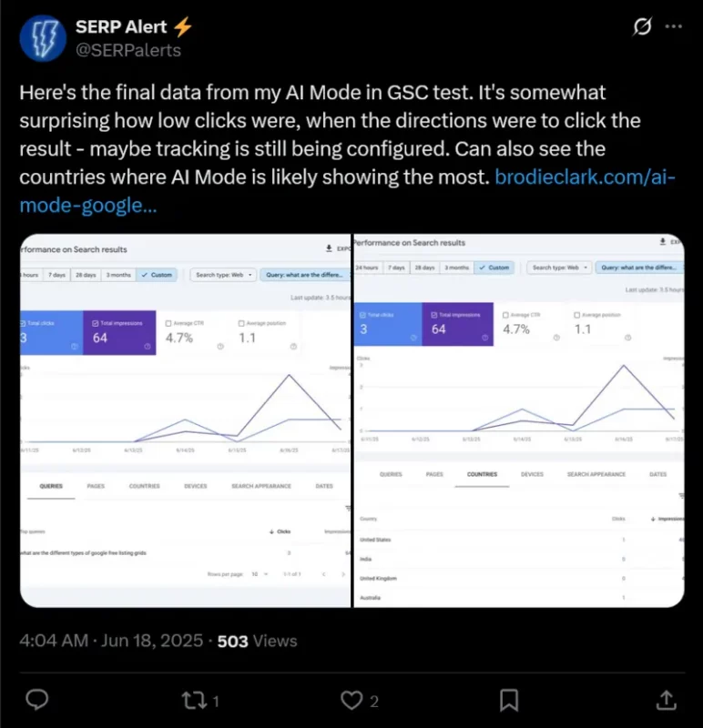703x728 pixels.
Task: Select the Countries tab in right screenshot
Action: click(482, 474)
